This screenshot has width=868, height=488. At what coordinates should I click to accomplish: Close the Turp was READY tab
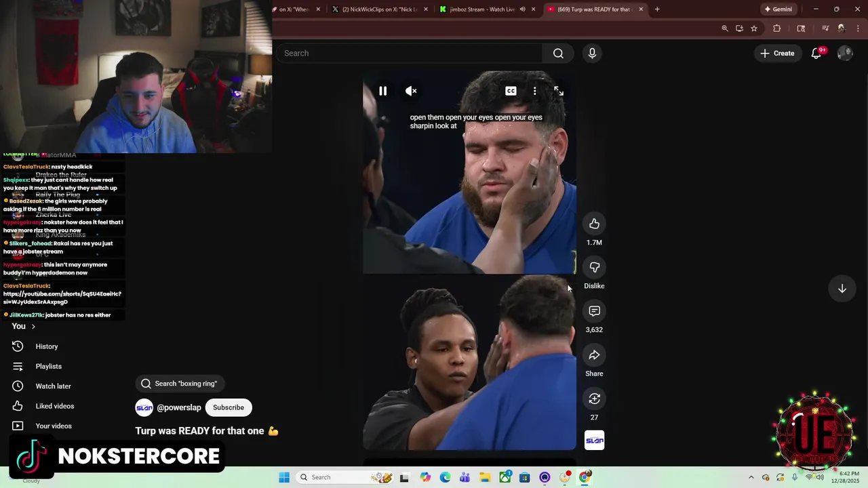641,9
